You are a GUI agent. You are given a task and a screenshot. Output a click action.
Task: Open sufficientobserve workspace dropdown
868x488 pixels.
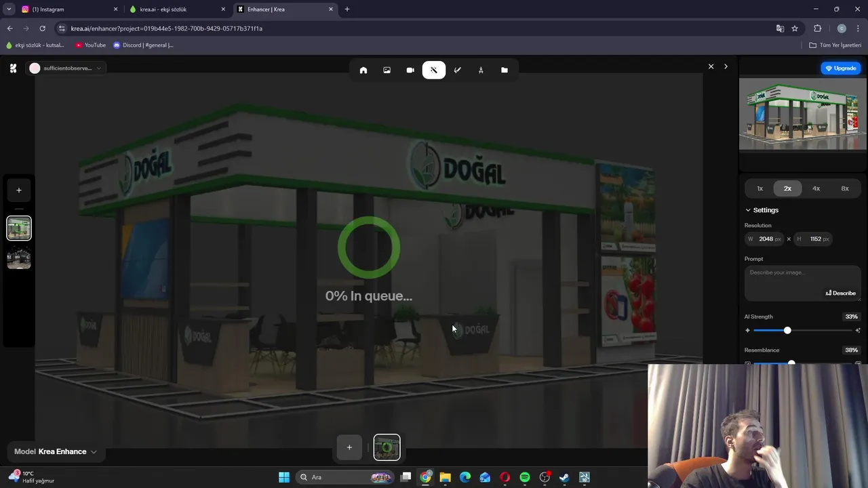coord(65,68)
